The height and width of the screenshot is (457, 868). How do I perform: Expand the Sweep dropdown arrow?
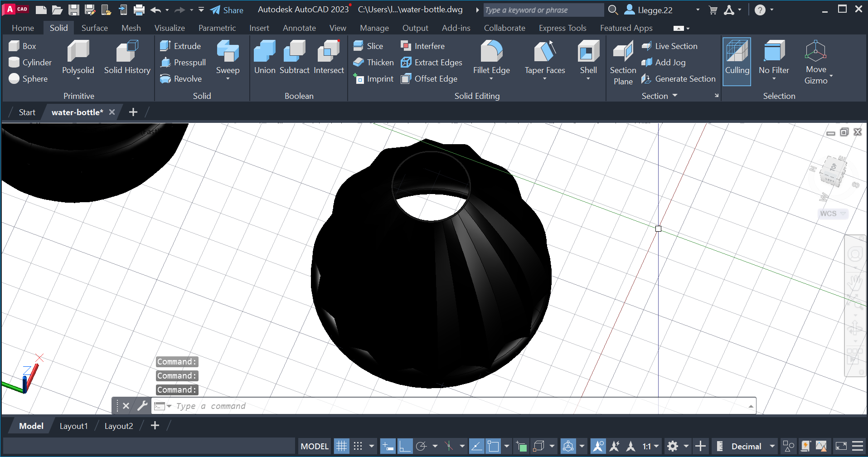click(228, 79)
